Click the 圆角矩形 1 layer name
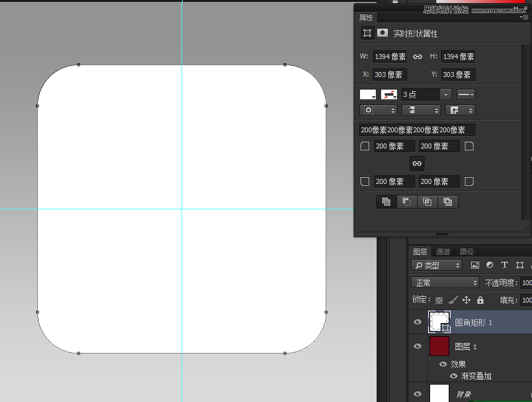Viewport: 532px width, 402px height. pyautogui.click(x=474, y=322)
